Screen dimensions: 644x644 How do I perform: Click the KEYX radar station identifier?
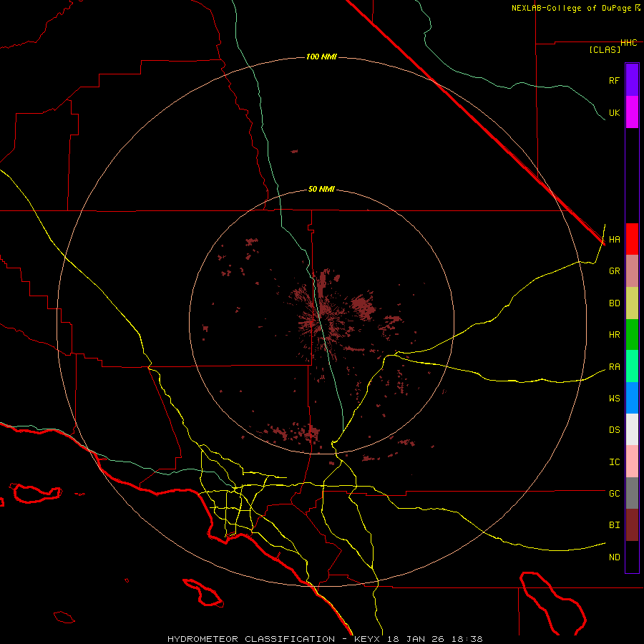coord(367,639)
